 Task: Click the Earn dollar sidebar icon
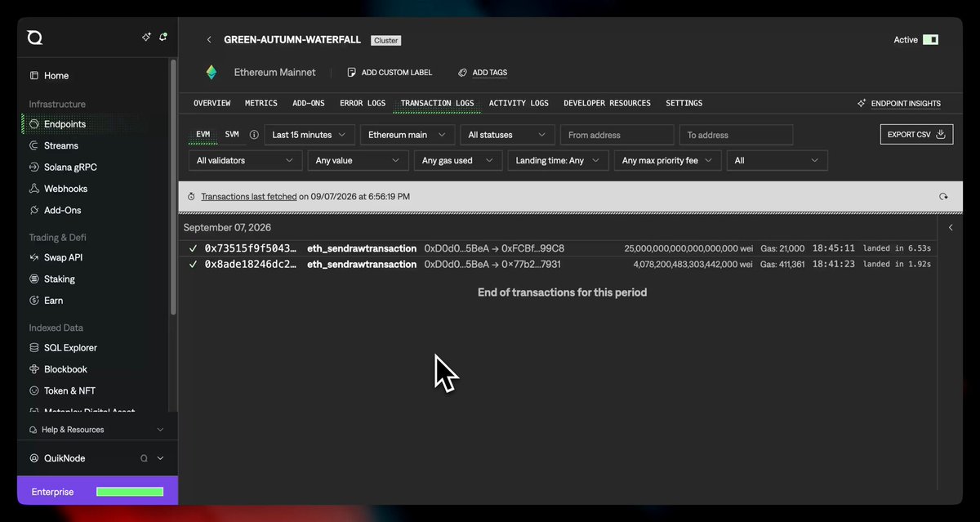[x=34, y=301]
